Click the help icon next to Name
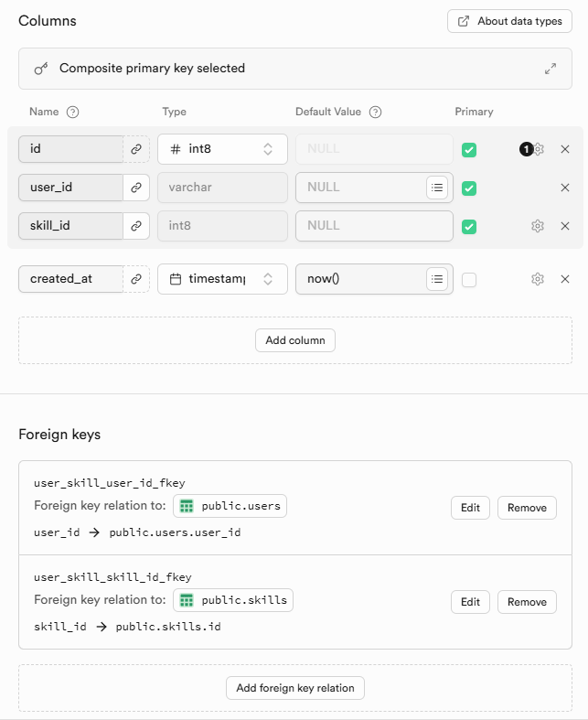588x720 pixels. click(x=73, y=112)
